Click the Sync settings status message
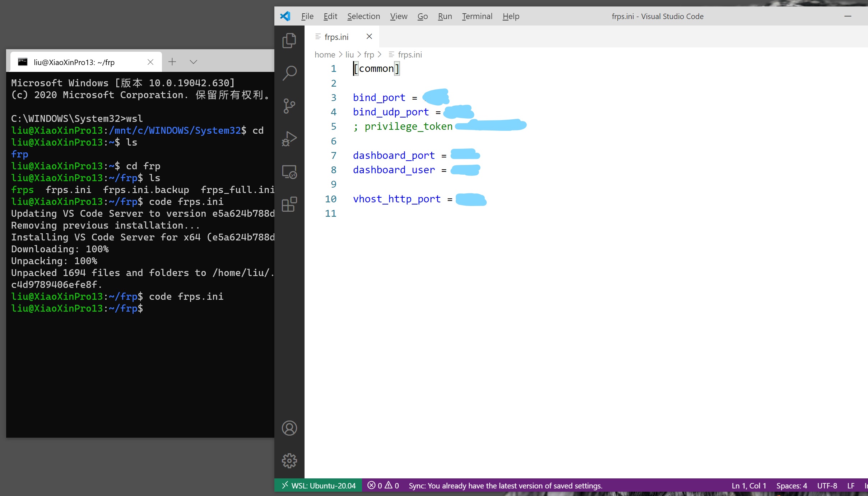868x496 pixels. 505,486
